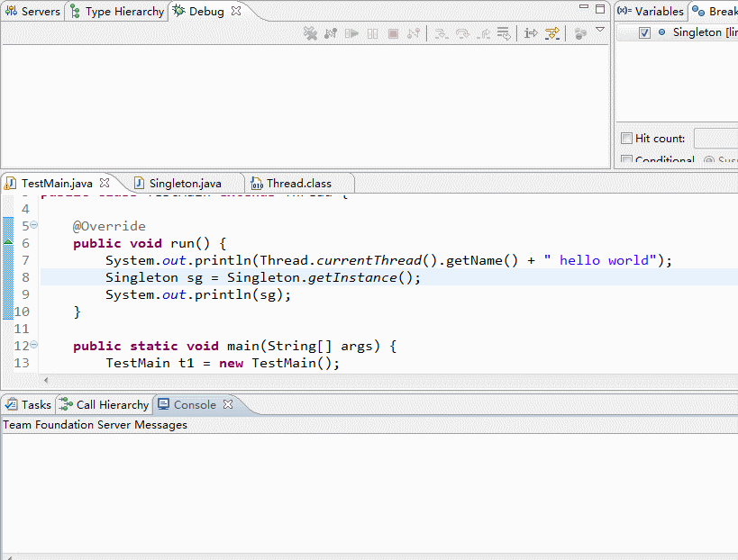Viewport: 738px width, 560px height.
Task: Close the TestMain.java editor tab
Action: pyautogui.click(x=105, y=183)
